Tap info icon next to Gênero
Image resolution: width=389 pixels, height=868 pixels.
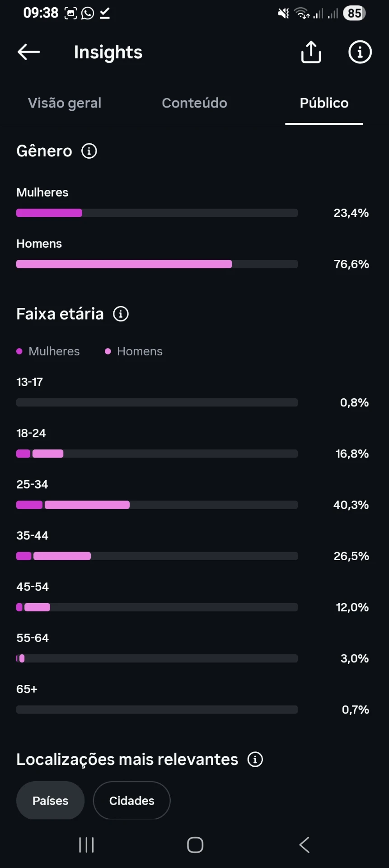point(89,151)
